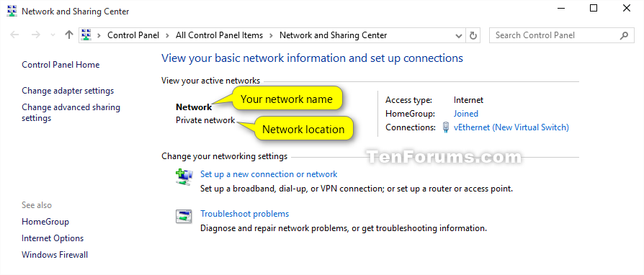Click the Back navigation arrow
The width and height of the screenshot is (644, 275).
coord(15,35)
